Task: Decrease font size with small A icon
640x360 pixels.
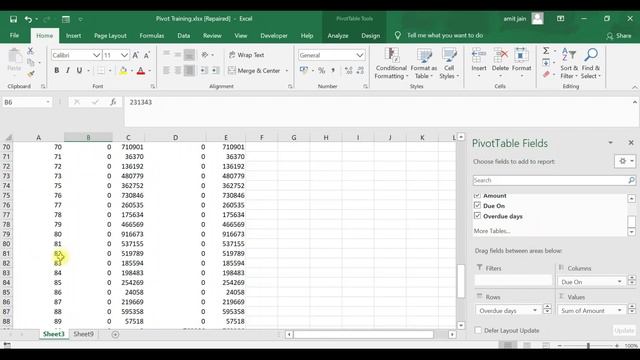Action: coord(147,55)
